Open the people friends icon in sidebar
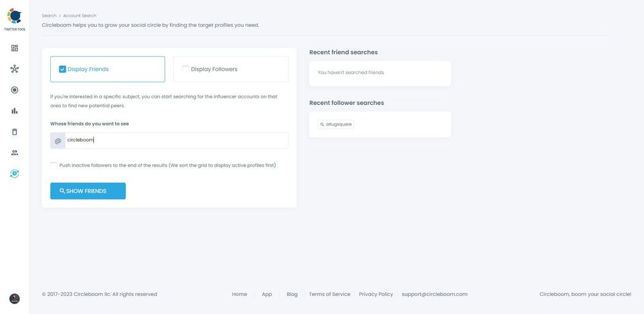The height and width of the screenshot is (314, 644). pyautogui.click(x=15, y=152)
